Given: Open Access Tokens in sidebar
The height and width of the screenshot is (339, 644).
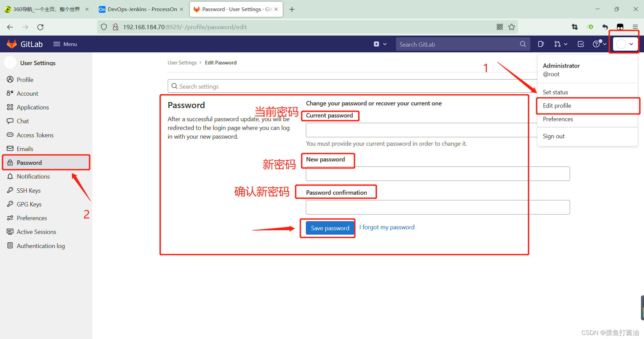Looking at the screenshot, I should pyautogui.click(x=46, y=135).
